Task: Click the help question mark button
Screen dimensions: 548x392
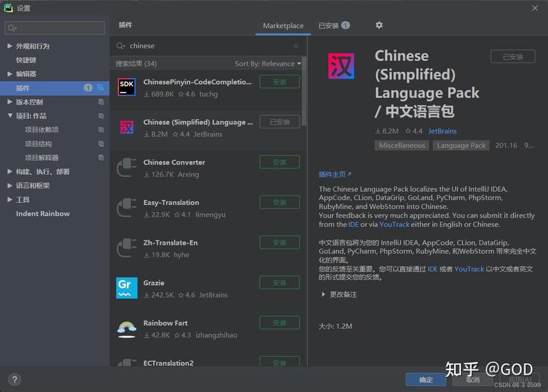Action: pos(14,380)
